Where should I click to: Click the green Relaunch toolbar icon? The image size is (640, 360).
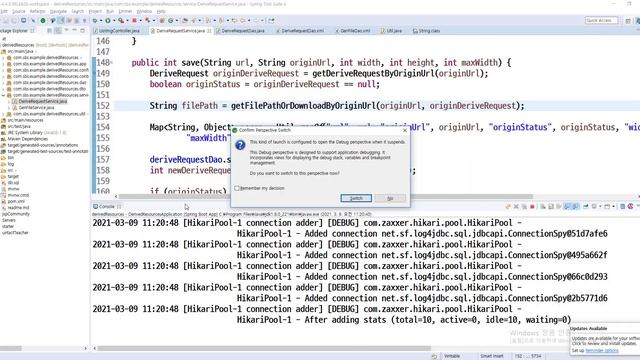point(171,20)
